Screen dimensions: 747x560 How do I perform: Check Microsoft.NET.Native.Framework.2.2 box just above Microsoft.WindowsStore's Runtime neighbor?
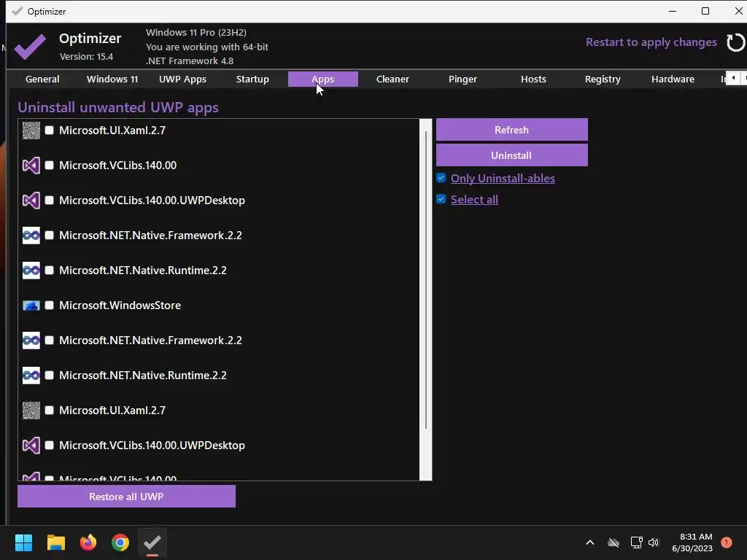[x=49, y=236]
